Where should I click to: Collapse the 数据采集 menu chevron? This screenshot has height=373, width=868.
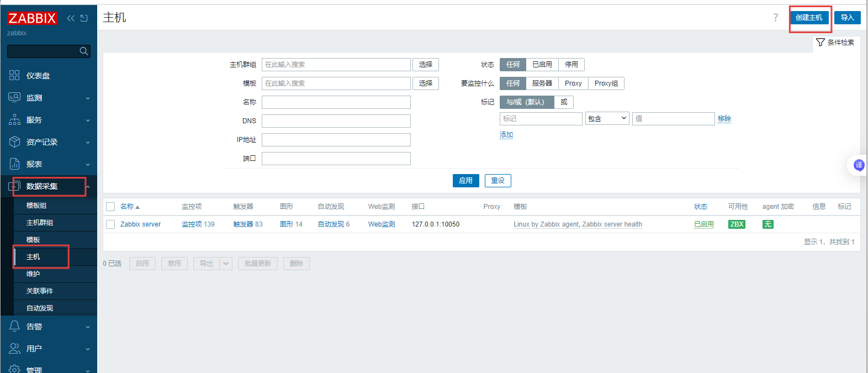[88, 187]
